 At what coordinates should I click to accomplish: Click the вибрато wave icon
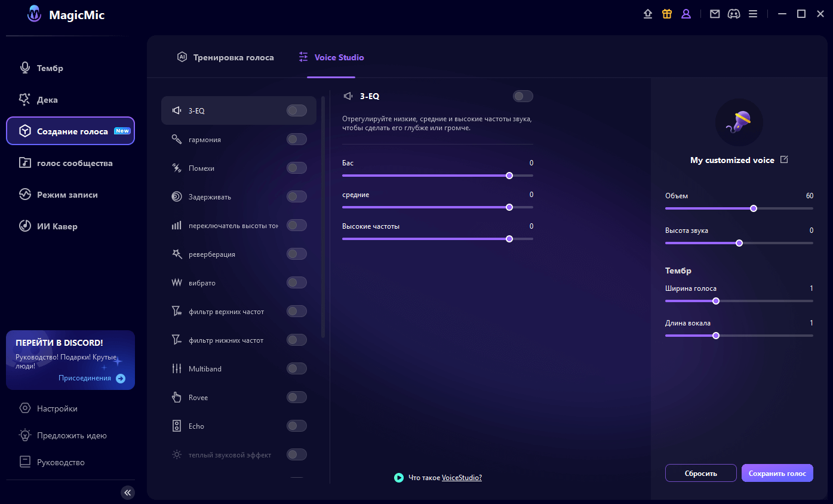177,282
